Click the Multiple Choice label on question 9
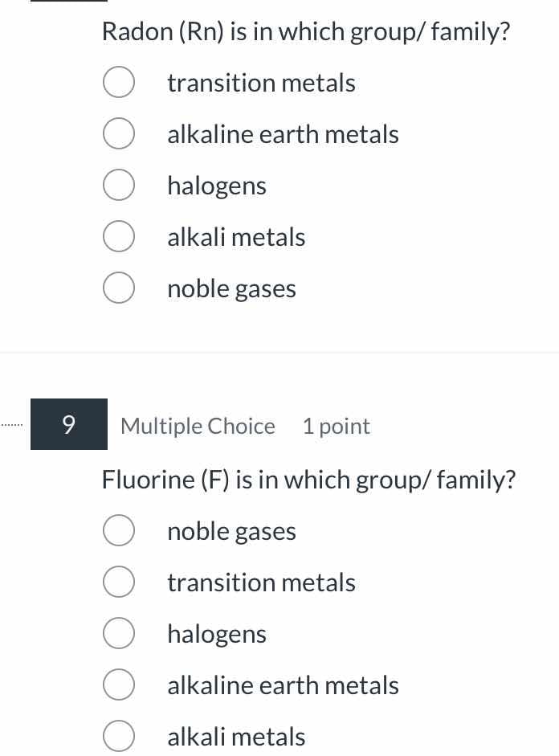The height and width of the screenshot is (756, 559). (x=198, y=426)
